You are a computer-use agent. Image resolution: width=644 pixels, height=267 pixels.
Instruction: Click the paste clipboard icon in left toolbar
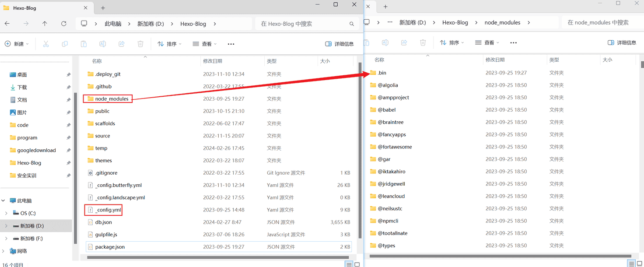pyautogui.click(x=84, y=44)
